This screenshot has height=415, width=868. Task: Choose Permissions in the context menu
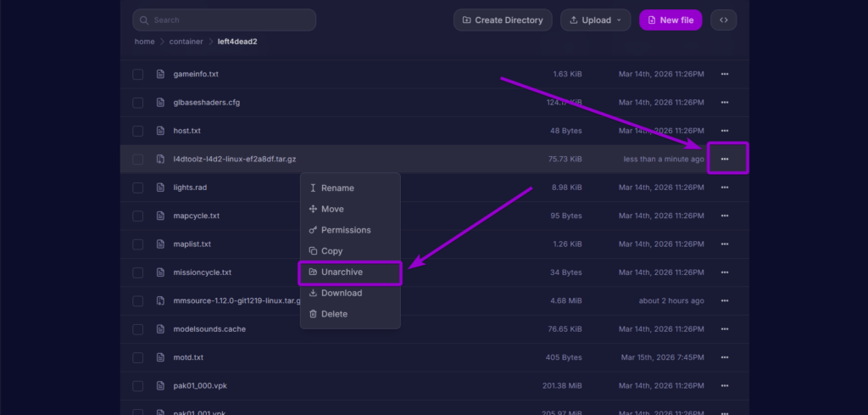[350, 230]
